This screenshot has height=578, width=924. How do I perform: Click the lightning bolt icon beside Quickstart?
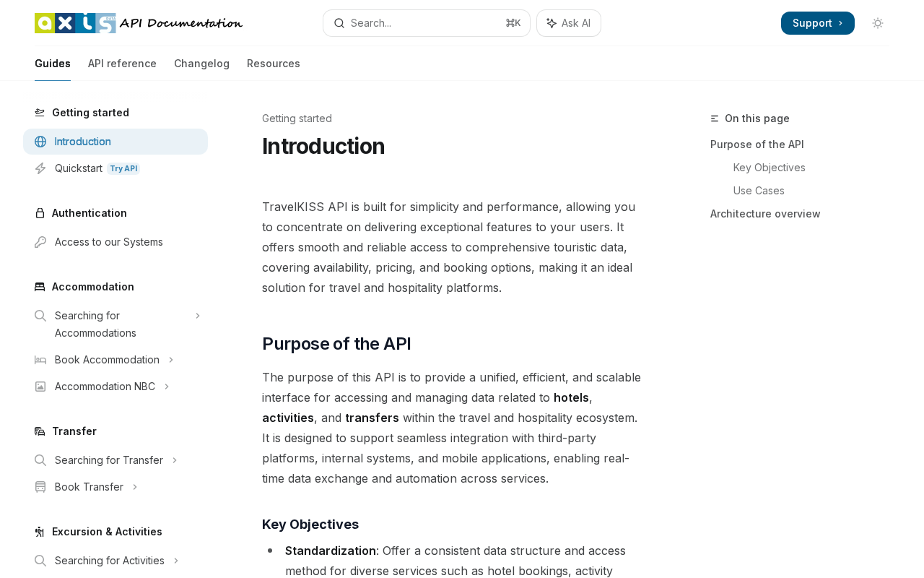(40, 168)
